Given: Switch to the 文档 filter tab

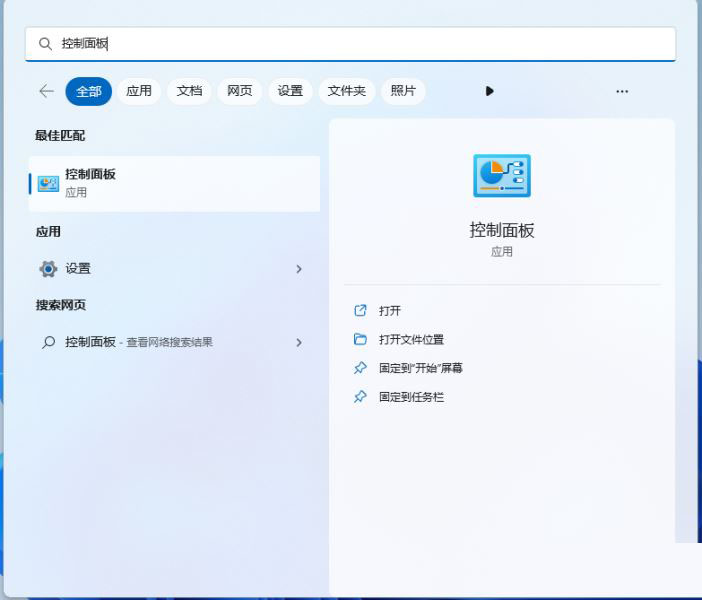Looking at the screenshot, I should [x=189, y=91].
